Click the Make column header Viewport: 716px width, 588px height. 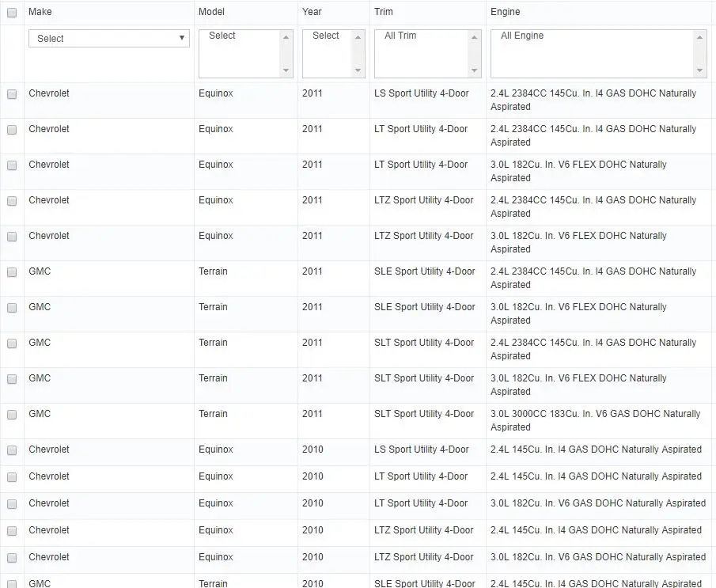[40, 12]
